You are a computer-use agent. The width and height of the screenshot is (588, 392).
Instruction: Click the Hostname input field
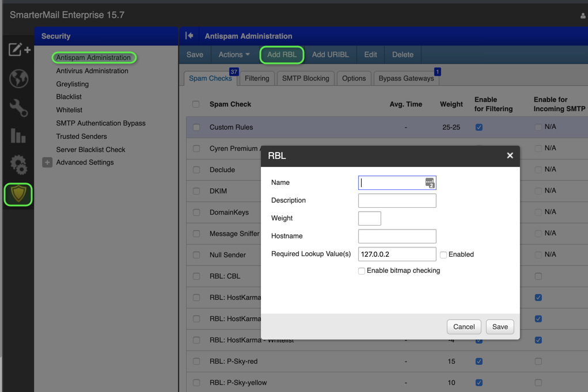click(x=397, y=236)
